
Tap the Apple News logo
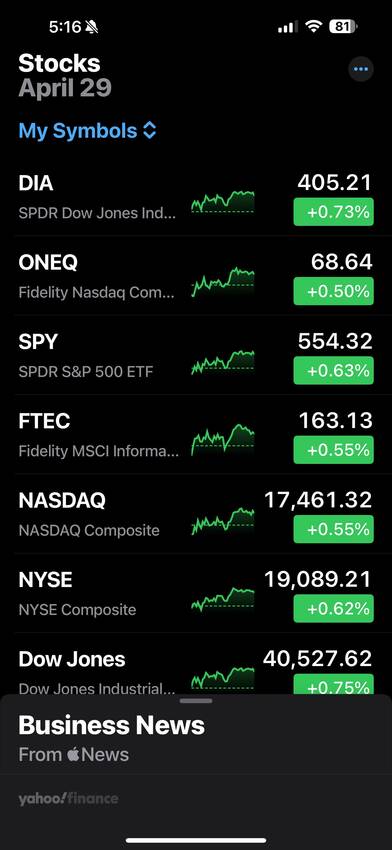[98, 755]
